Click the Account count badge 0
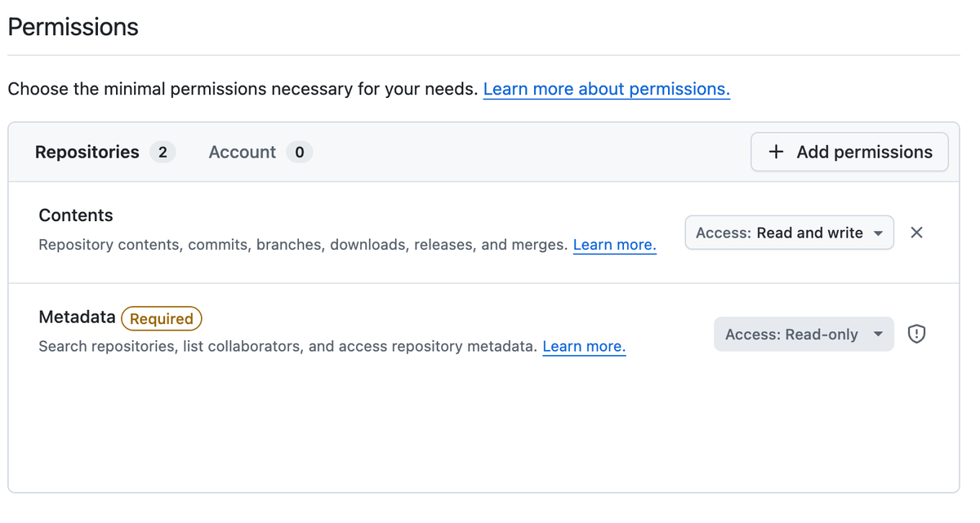Viewport: 980px width, 523px height. click(300, 152)
